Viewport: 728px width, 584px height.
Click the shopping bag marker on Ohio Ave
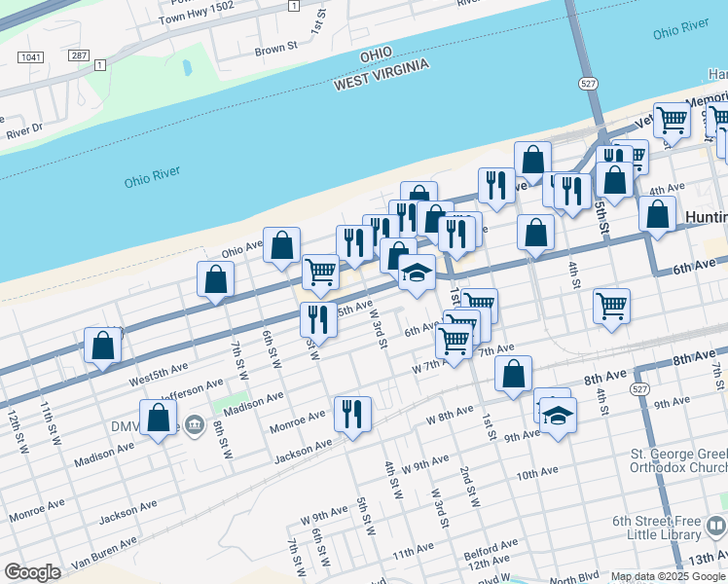pos(281,247)
